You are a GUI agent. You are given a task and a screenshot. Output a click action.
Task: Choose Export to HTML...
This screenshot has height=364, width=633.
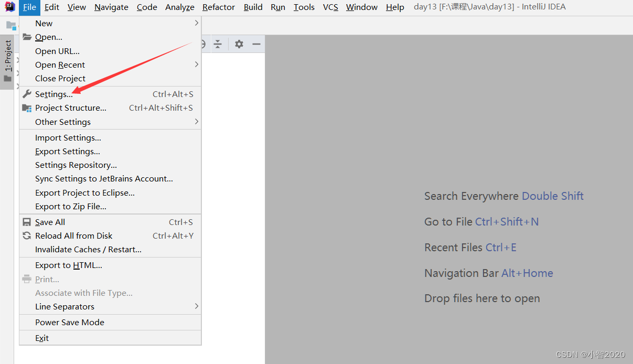pos(110,265)
